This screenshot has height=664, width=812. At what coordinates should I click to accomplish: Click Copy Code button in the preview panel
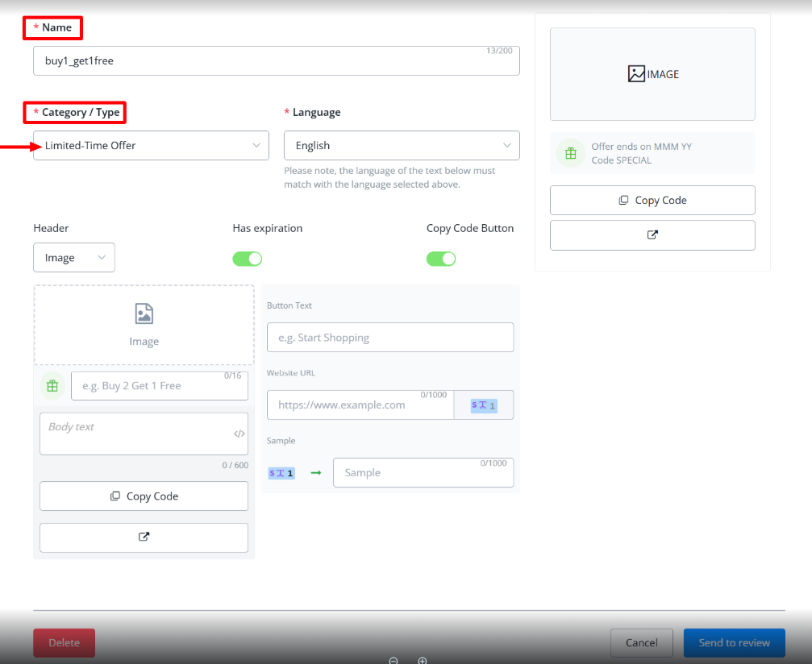[652, 201]
